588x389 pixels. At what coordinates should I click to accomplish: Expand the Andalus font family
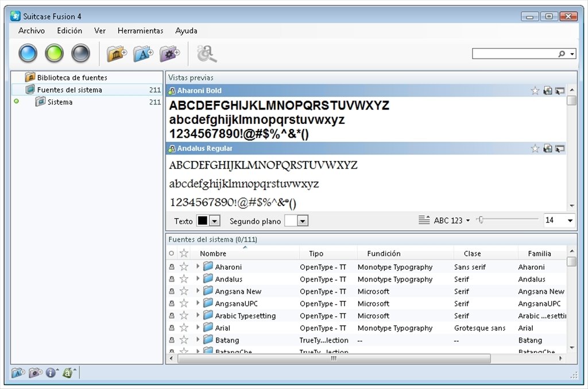point(198,279)
